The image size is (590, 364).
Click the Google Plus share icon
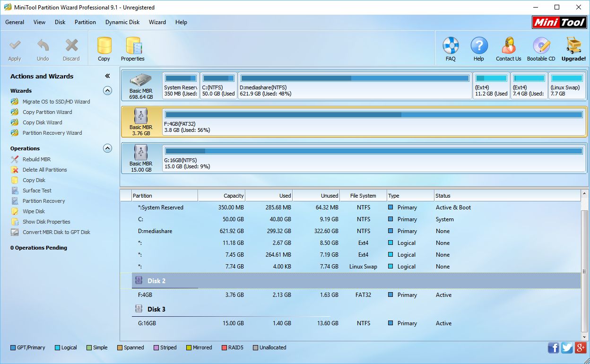click(581, 348)
